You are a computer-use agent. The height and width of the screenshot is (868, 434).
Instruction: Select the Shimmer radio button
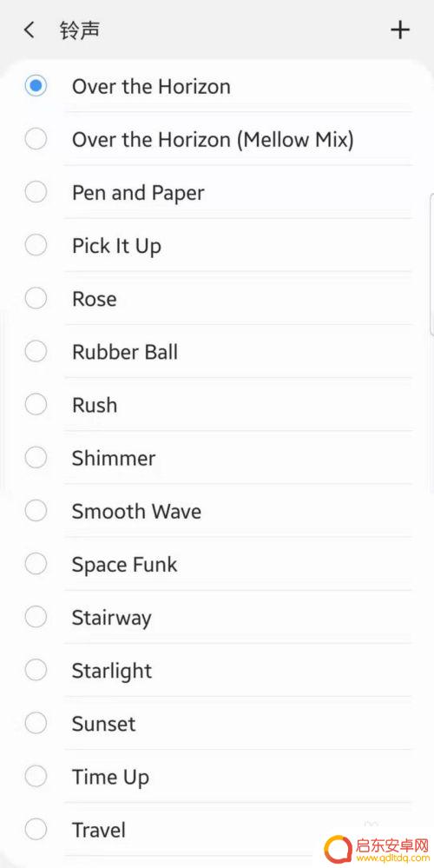36,458
